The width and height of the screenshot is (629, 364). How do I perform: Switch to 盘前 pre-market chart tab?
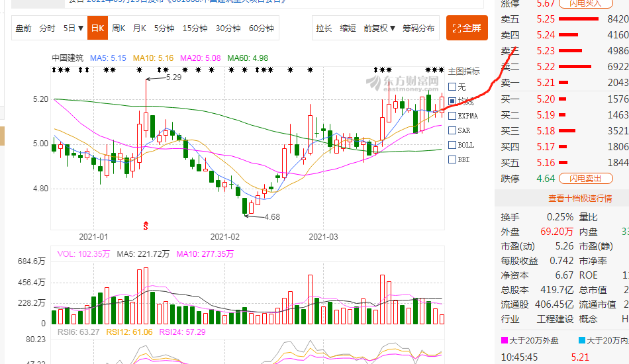[24, 28]
